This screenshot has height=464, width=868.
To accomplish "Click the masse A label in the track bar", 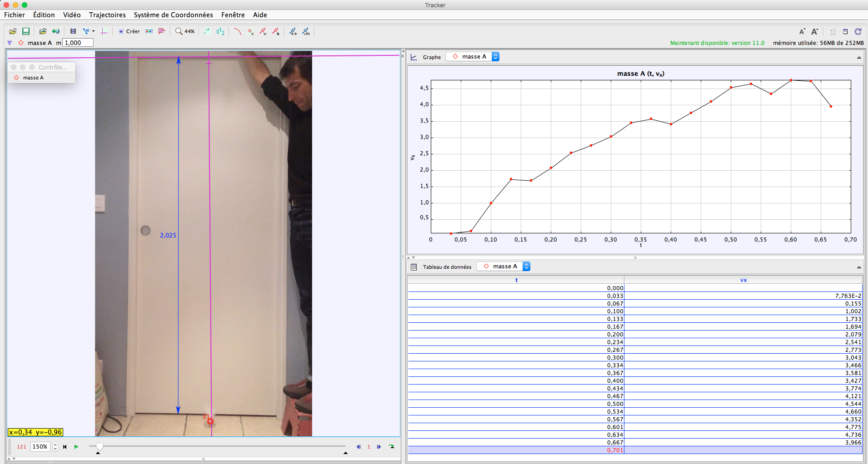I will [x=40, y=43].
